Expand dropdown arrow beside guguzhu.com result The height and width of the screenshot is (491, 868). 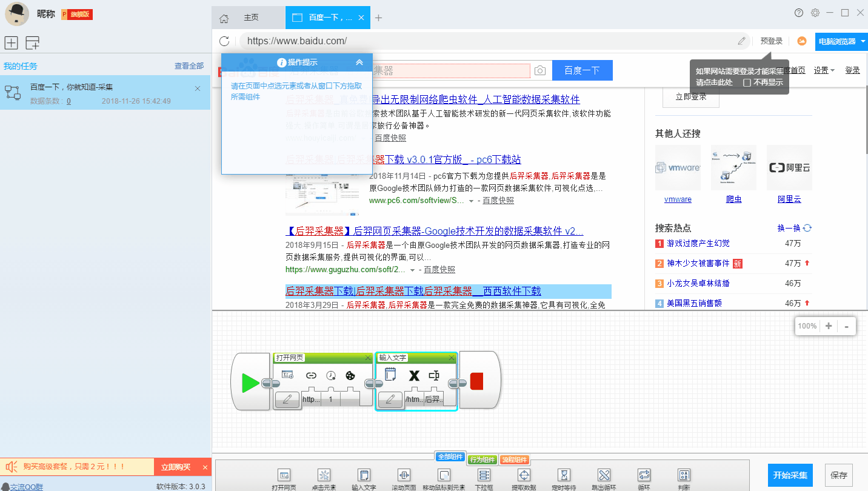point(413,270)
